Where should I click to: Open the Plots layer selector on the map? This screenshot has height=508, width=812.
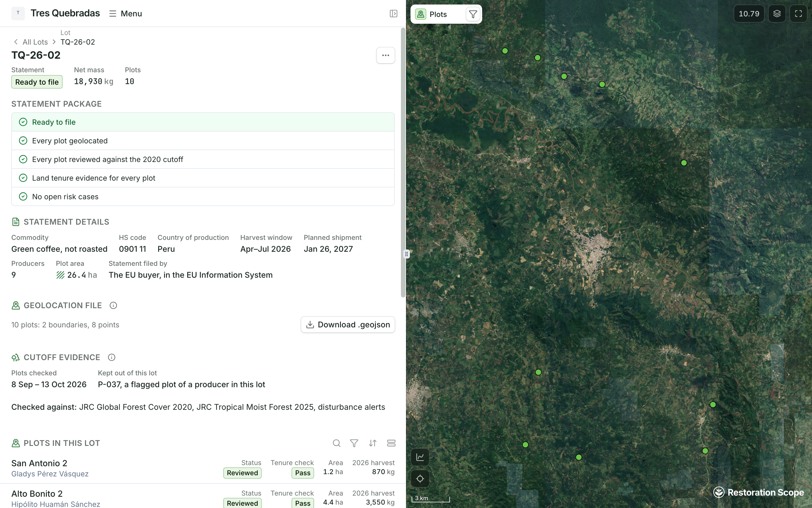(x=438, y=14)
